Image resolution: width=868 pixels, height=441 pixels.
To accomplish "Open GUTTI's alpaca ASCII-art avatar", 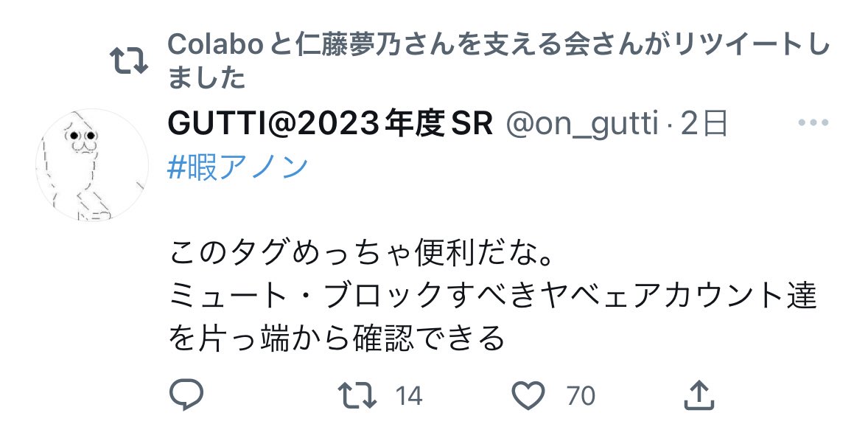I will [x=92, y=165].
